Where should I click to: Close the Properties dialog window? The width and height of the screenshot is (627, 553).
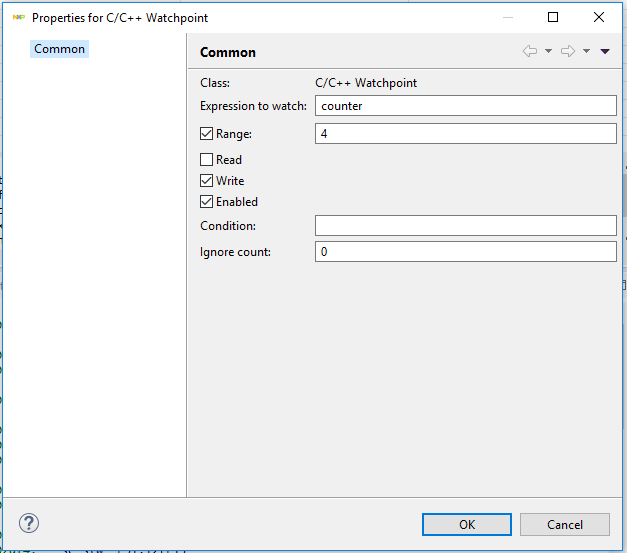(x=599, y=17)
